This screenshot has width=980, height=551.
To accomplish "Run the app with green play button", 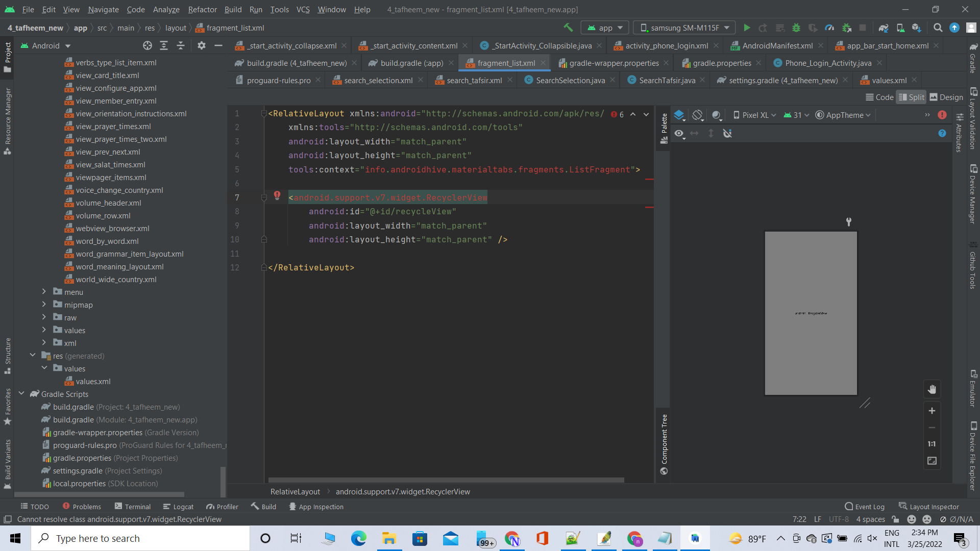I will (x=747, y=28).
